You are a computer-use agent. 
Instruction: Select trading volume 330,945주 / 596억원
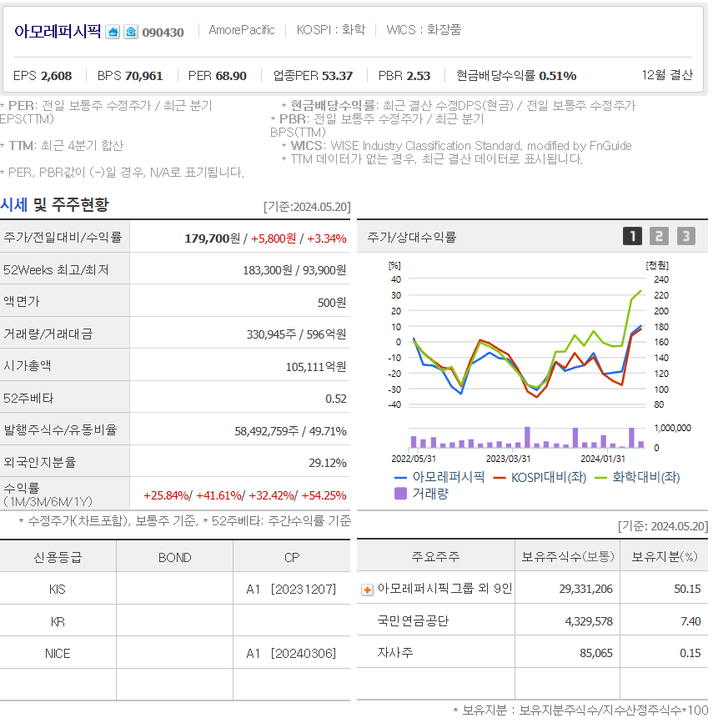[296, 334]
